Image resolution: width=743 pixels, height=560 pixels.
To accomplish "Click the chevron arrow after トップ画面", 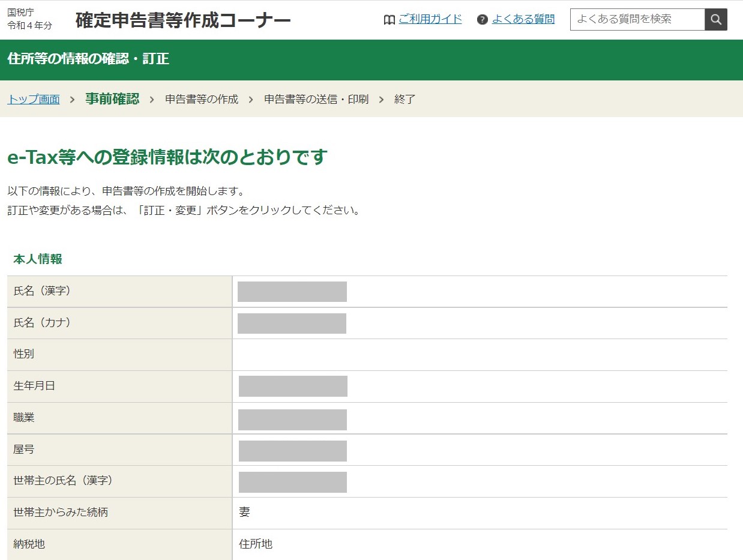I will [x=73, y=100].
